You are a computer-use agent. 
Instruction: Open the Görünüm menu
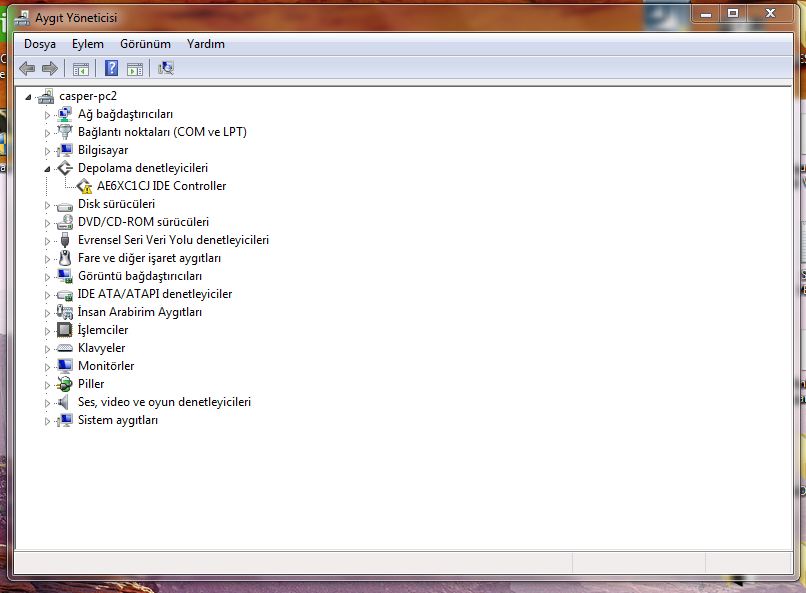click(x=145, y=44)
